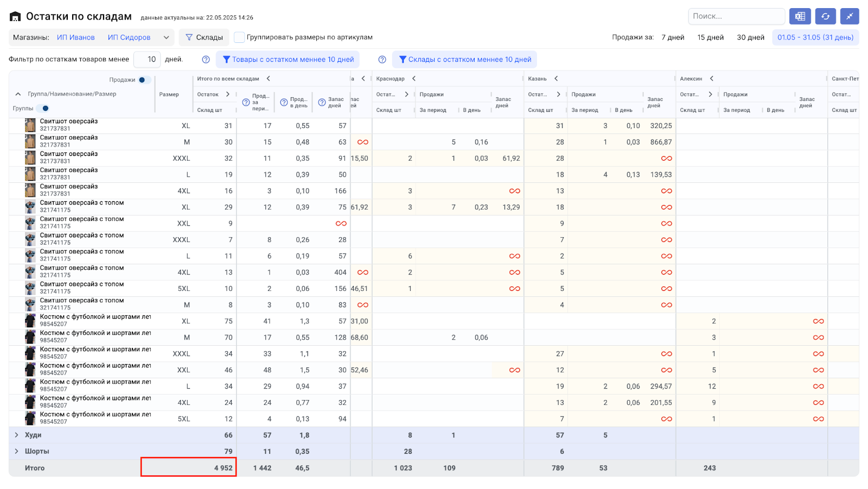This screenshot has width=868, height=489.
Task: Open the Магазины dropdown arrow
Action: pos(166,37)
